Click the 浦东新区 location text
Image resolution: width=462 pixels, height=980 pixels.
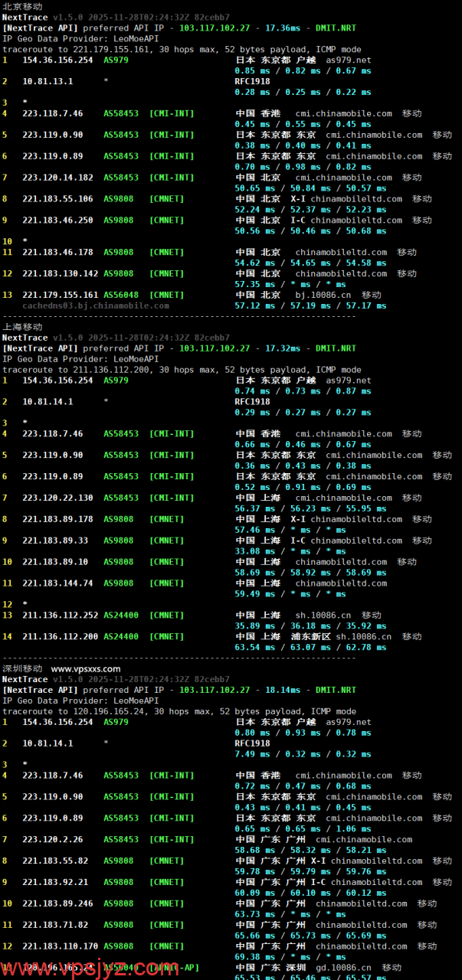coord(310,636)
